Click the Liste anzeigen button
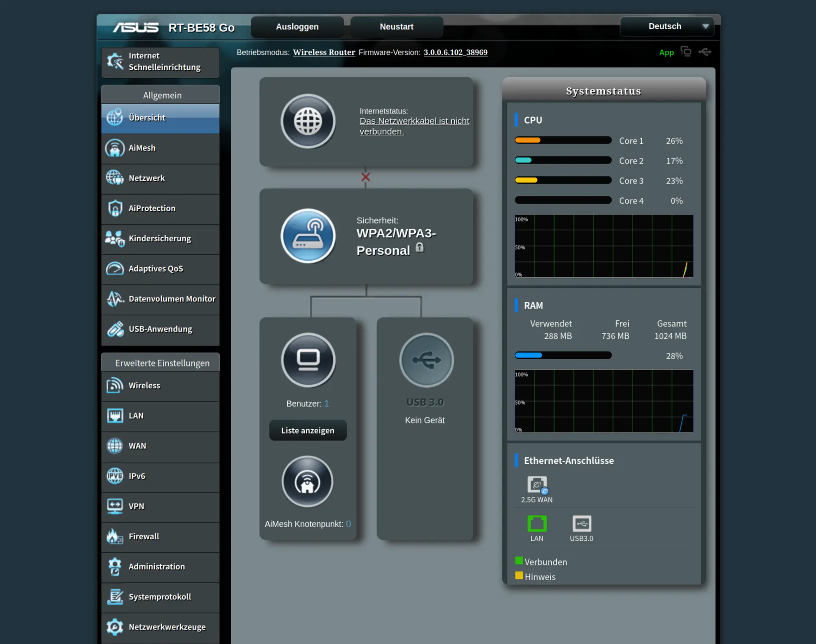The height and width of the screenshot is (644, 816). tap(308, 431)
